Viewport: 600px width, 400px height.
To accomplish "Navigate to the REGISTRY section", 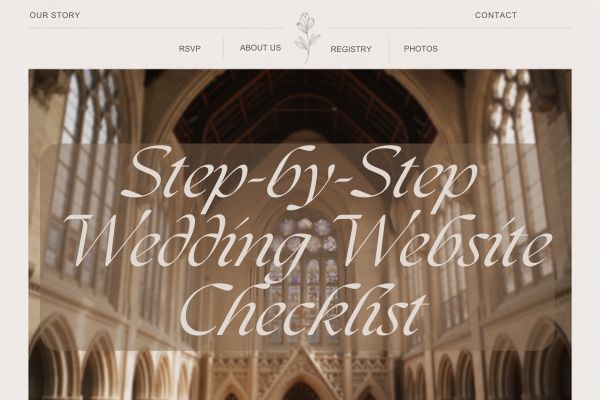I will pos(351,49).
